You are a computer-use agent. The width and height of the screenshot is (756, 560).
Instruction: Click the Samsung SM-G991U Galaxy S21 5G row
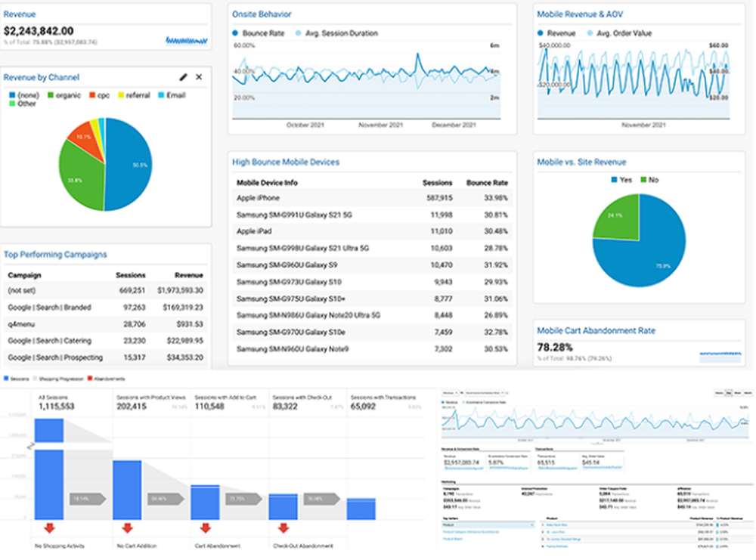pyautogui.click(x=372, y=215)
